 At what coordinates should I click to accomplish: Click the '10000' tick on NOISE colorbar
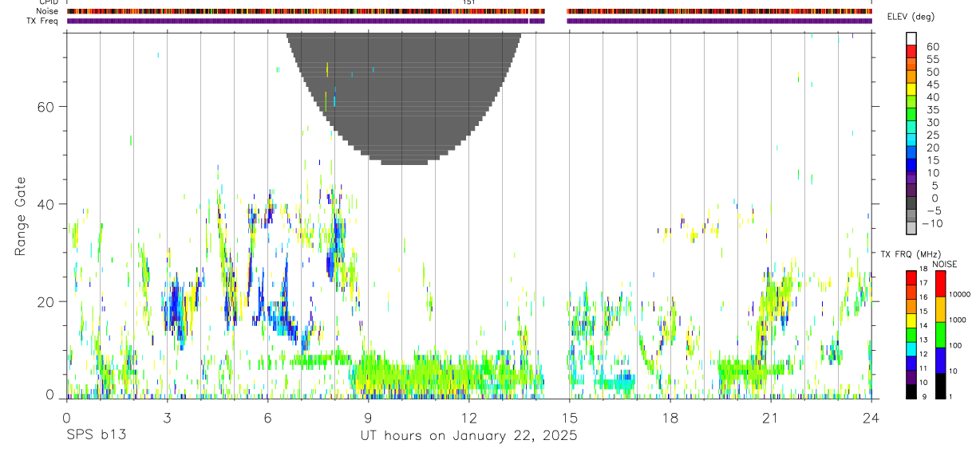960,294
